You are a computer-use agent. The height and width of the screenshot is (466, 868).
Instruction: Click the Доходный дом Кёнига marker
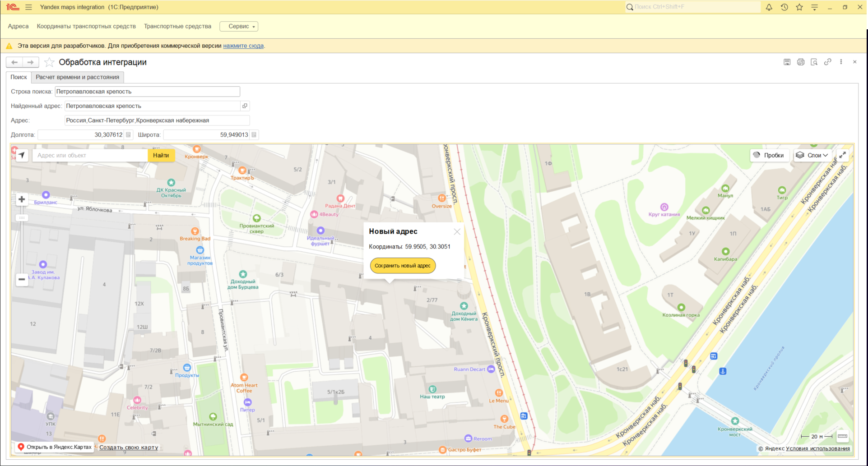[x=464, y=306]
